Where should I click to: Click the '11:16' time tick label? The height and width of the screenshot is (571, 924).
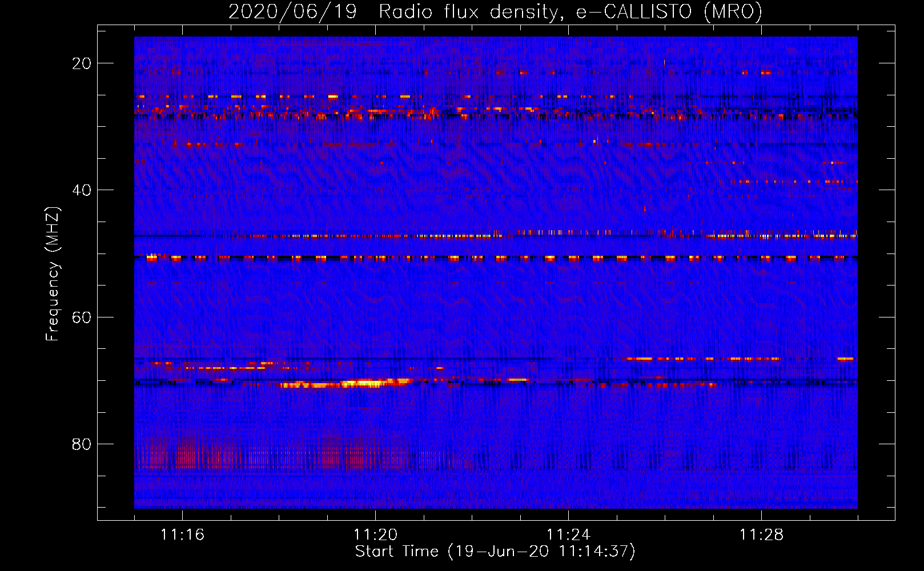pos(182,535)
